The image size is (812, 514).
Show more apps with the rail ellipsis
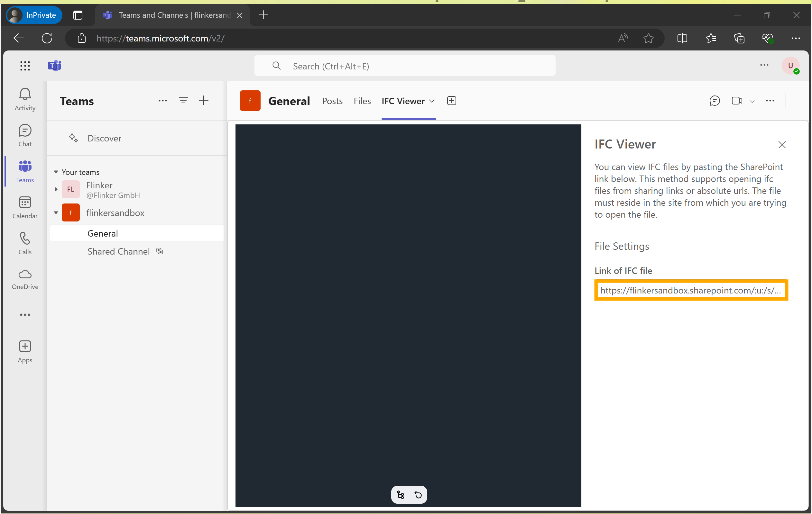(25, 315)
